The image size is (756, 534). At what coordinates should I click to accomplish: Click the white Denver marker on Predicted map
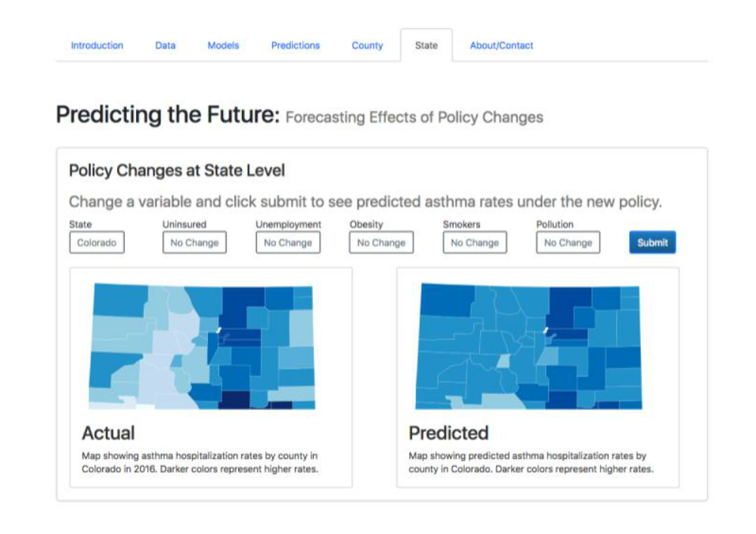pyautogui.click(x=546, y=330)
